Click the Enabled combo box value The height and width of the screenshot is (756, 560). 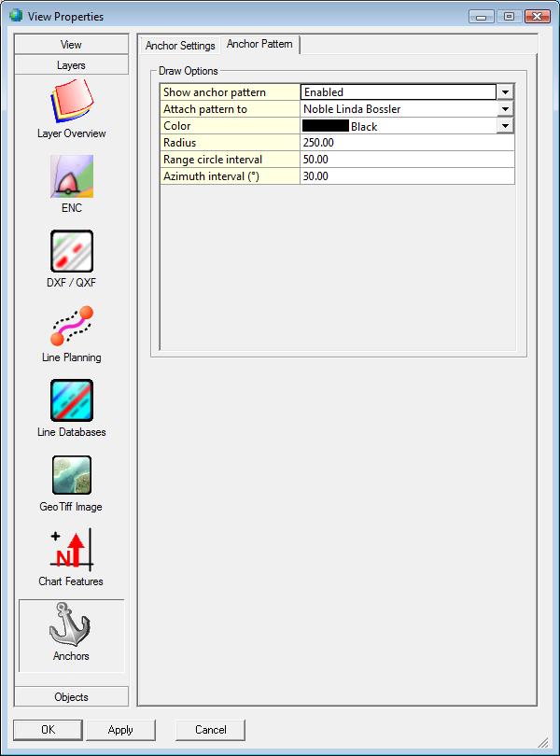coord(398,92)
